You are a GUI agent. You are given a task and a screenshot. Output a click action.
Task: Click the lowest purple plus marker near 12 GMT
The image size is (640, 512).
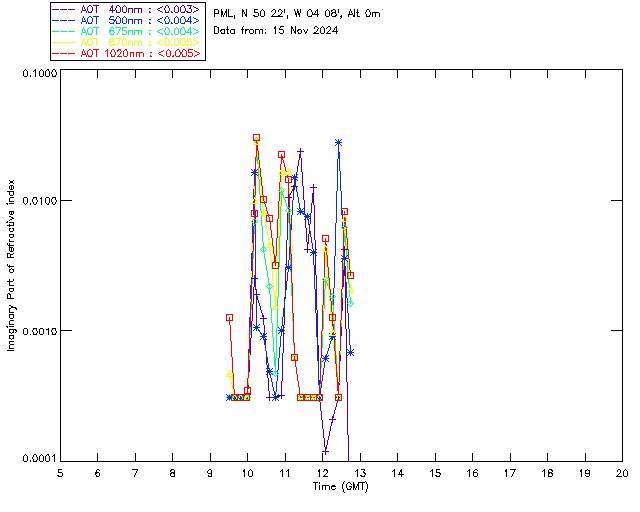click(x=325, y=452)
